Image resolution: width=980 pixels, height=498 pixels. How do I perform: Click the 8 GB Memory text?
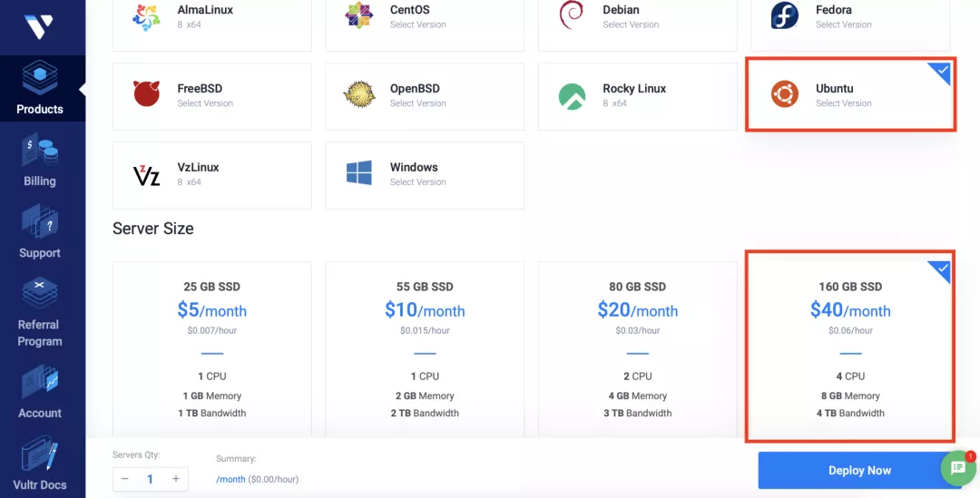click(850, 396)
